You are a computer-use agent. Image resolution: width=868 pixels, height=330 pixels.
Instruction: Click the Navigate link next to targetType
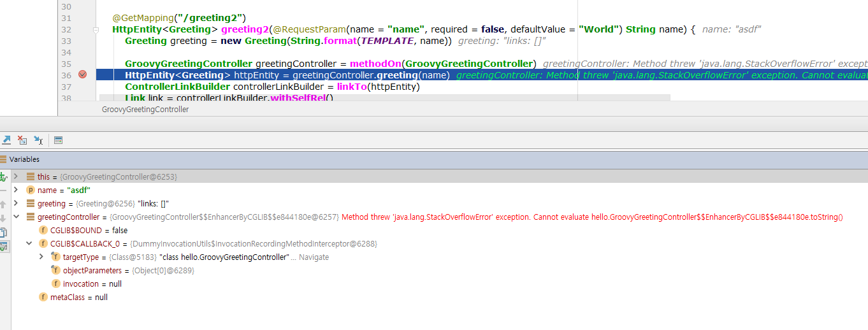point(314,257)
